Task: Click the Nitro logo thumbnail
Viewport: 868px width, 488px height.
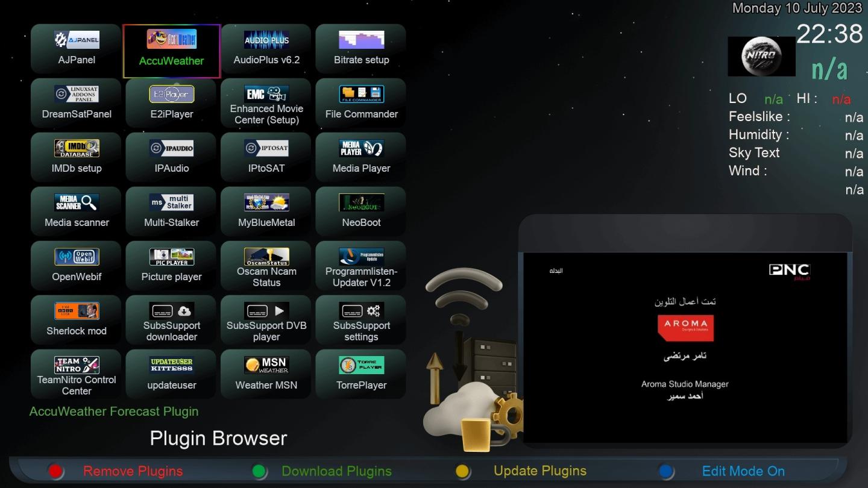Action: [761, 57]
